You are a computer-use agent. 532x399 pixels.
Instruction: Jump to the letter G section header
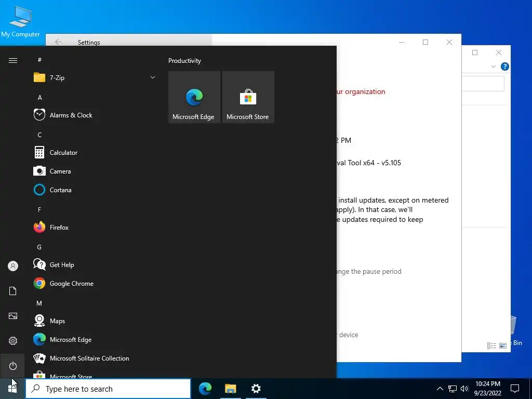(x=39, y=247)
